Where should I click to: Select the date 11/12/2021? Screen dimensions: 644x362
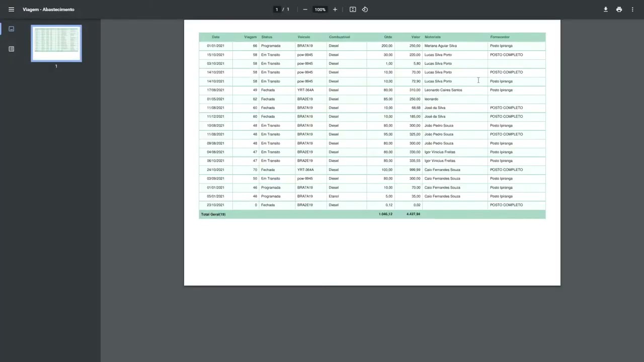click(216, 117)
